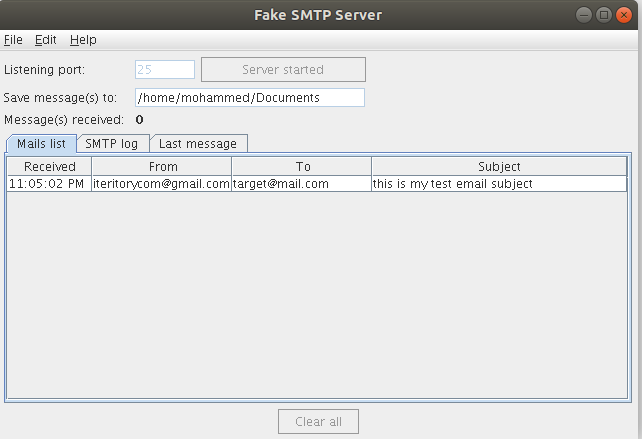
Task: Open the File menu
Action: point(13,40)
